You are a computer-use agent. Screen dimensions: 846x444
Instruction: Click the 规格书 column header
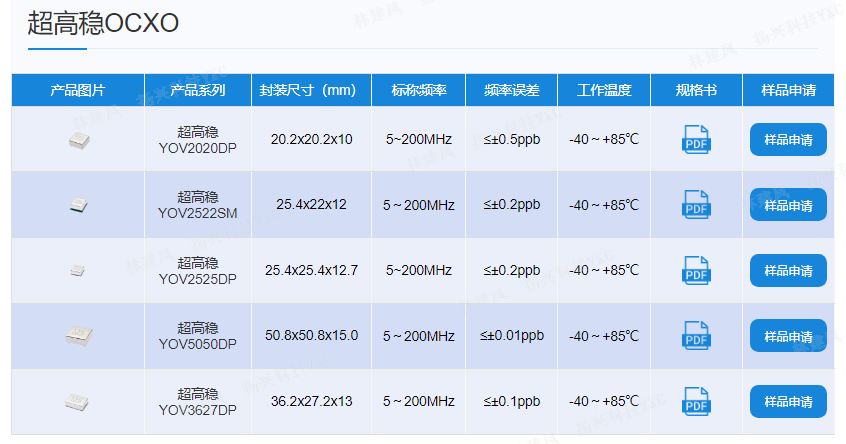(x=696, y=90)
